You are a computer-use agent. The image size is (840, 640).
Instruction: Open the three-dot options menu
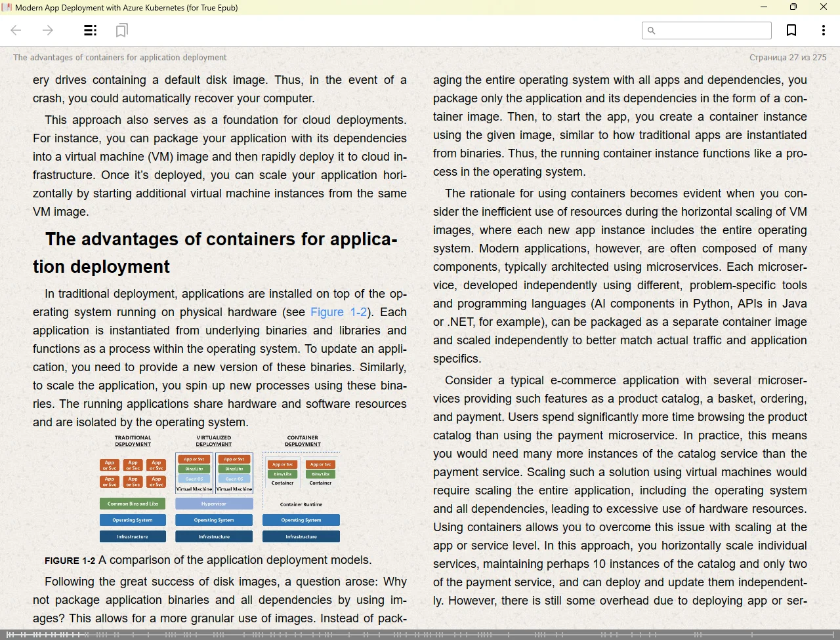pyautogui.click(x=823, y=30)
